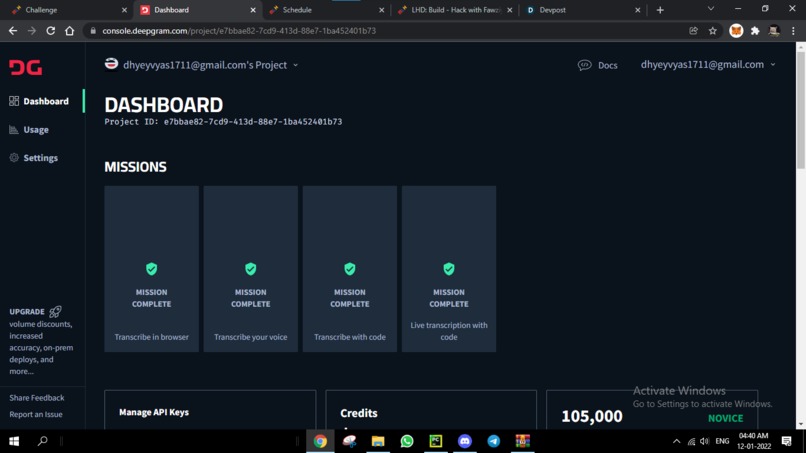The image size is (806, 453).
Task: Open the notification center icon
Action: pos(786,441)
